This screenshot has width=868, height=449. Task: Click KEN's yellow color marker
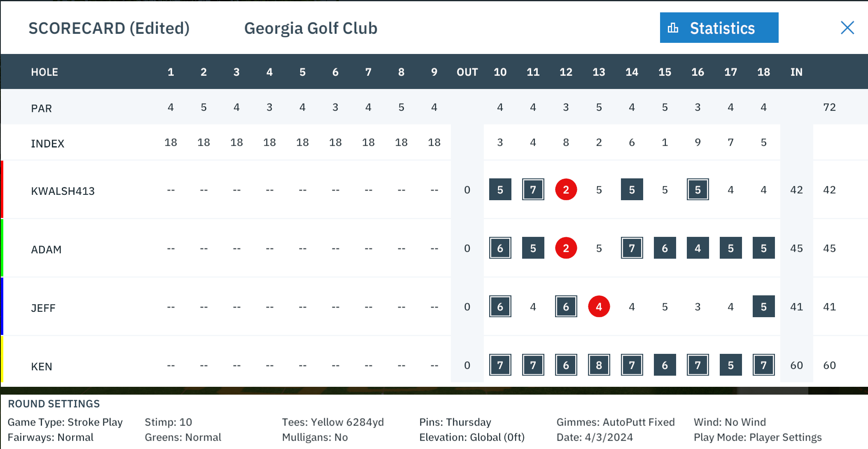click(x=2, y=359)
